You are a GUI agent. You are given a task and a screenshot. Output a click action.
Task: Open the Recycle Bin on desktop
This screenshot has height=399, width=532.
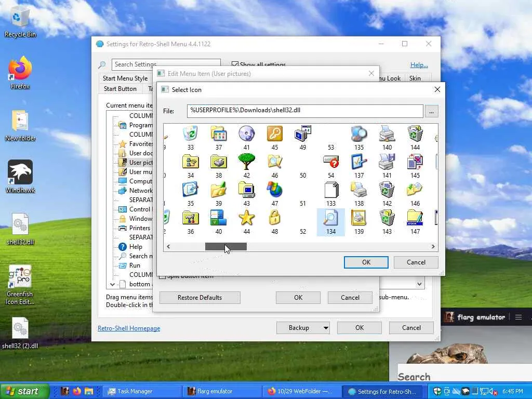pyautogui.click(x=20, y=22)
